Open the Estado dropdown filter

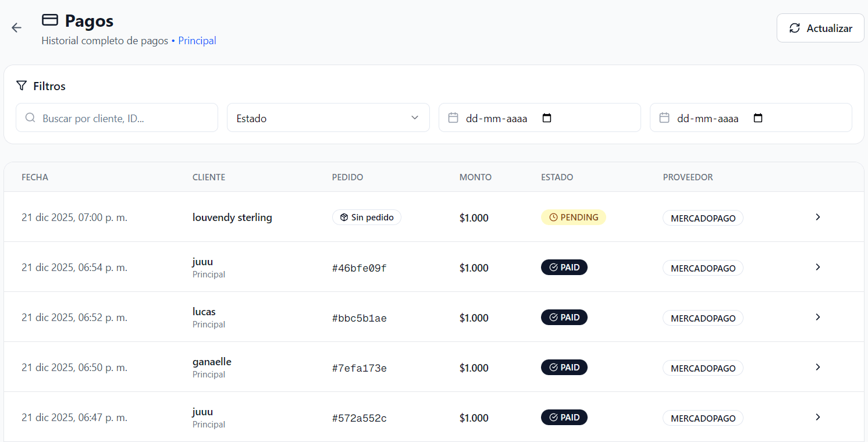pyautogui.click(x=328, y=118)
